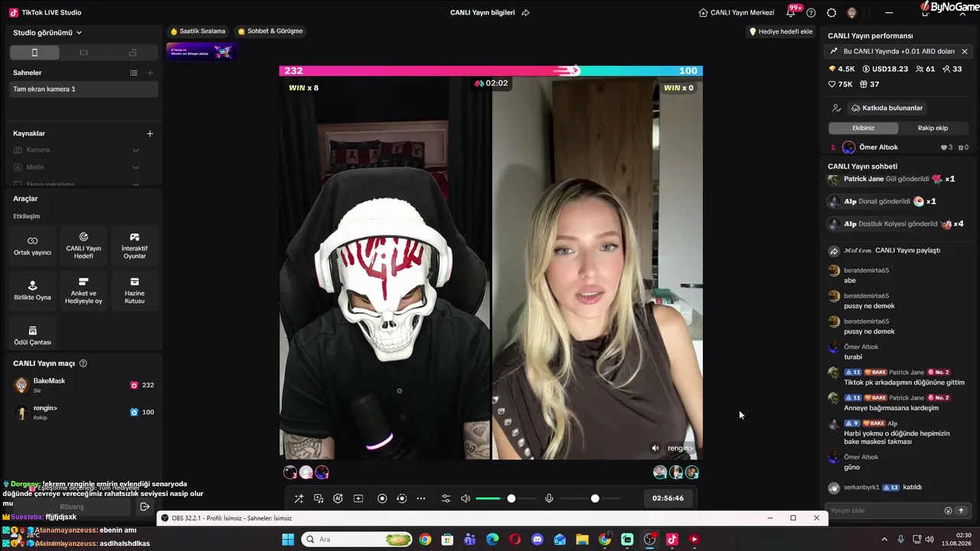Viewport: 980px width, 551px height.
Task: Open the media music player control
Action: point(318,498)
